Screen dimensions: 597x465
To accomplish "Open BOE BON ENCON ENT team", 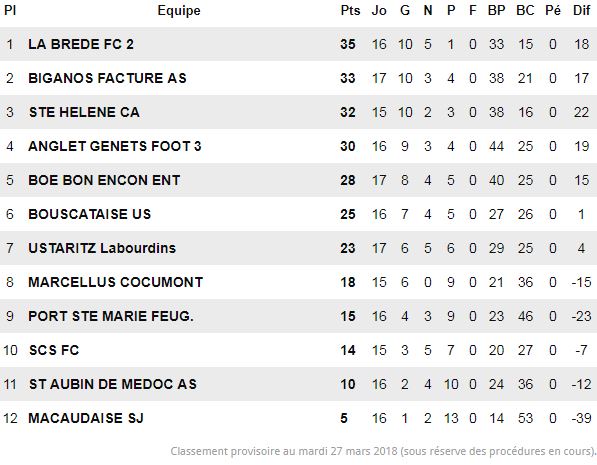I will [x=104, y=180].
